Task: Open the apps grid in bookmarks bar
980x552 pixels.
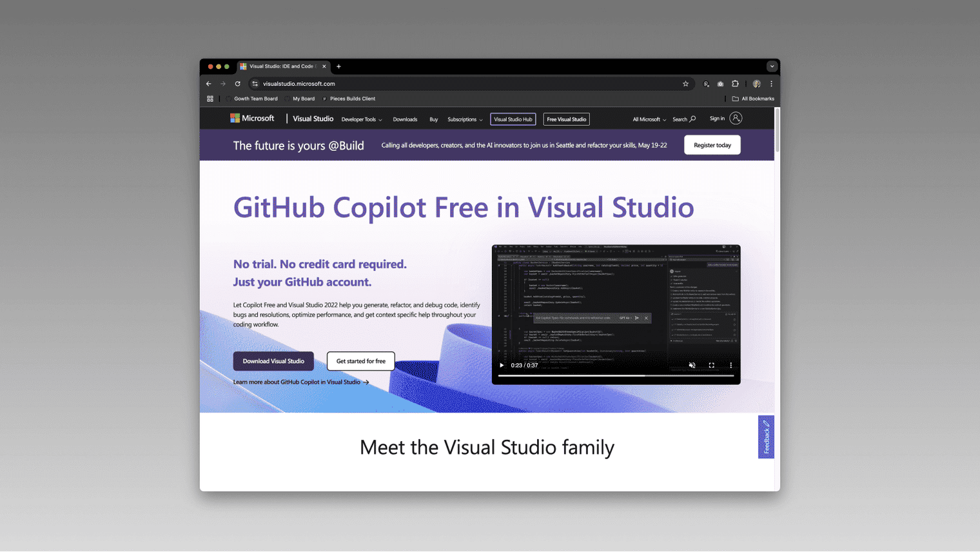Action: click(x=210, y=99)
